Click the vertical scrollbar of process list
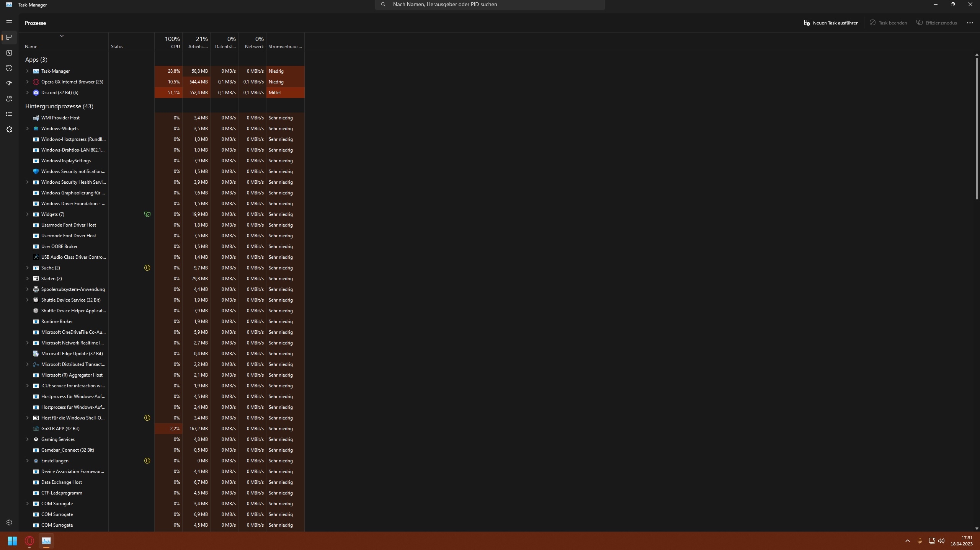Screen dimensions: 980x550 (977, 128)
